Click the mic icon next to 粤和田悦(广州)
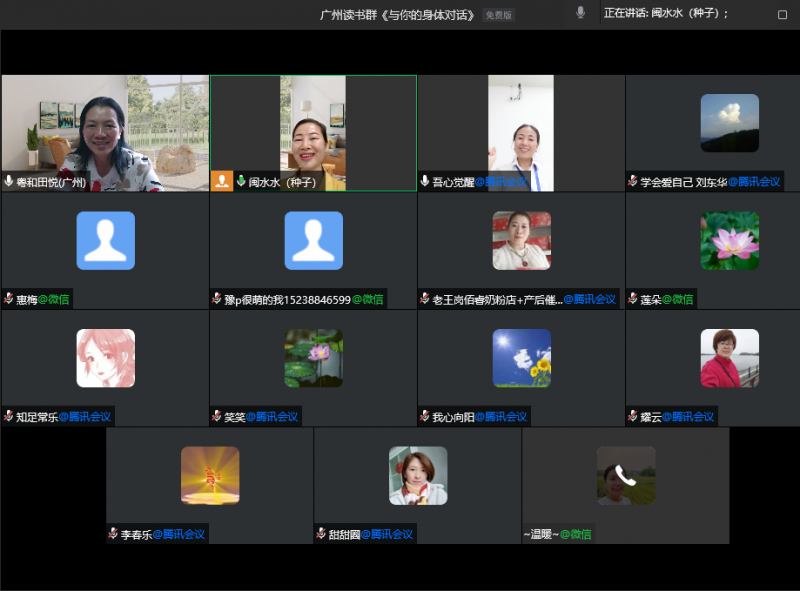The image size is (800, 591). click(9, 182)
